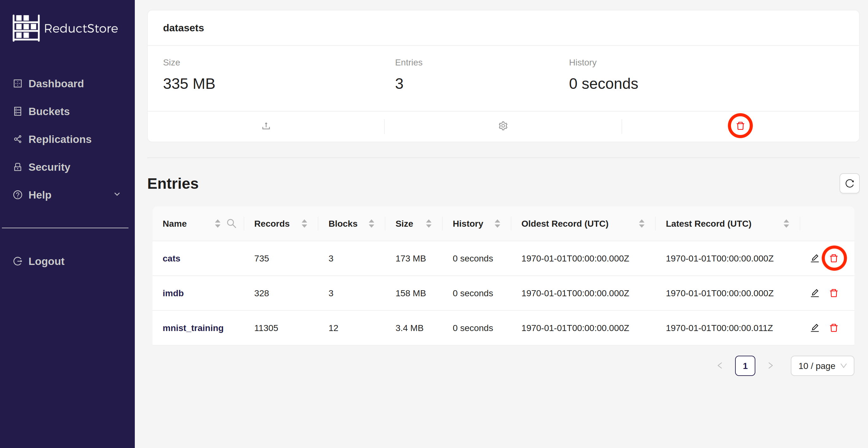Refresh the Entries list
The width and height of the screenshot is (868, 448).
(x=849, y=183)
